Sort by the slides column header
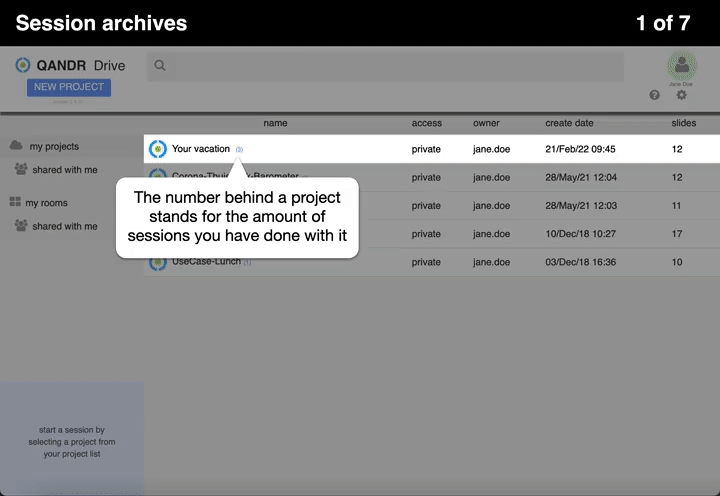The width and height of the screenshot is (720, 496). coord(684,123)
